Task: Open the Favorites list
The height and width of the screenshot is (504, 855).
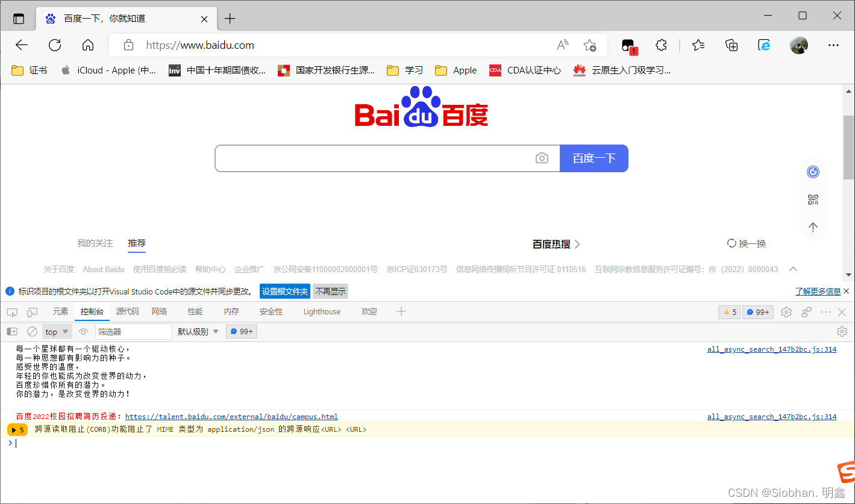Action: (698, 45)
